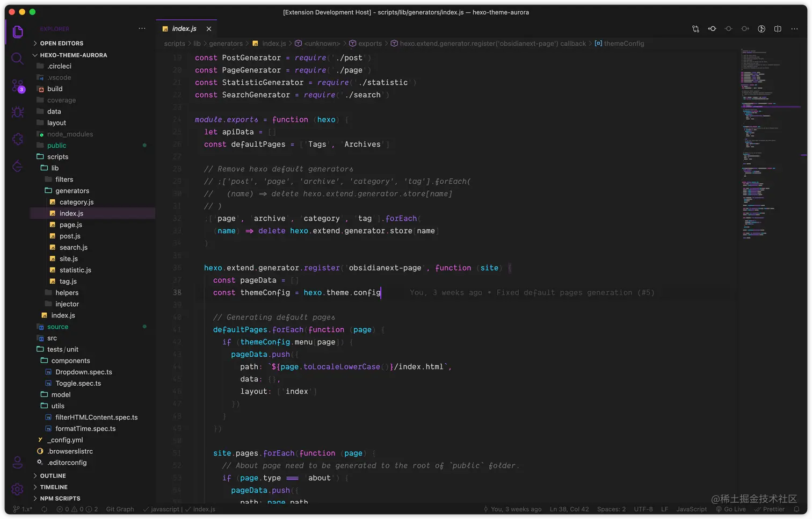Click the toggle file blame commit icon
The image size is (812, 519).
[x=729, y=29]
